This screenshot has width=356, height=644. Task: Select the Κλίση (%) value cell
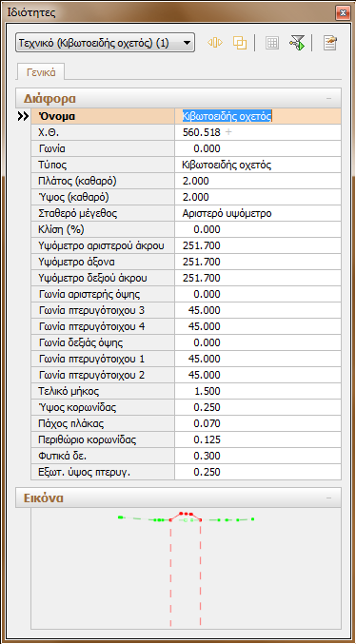click(258, 229)
